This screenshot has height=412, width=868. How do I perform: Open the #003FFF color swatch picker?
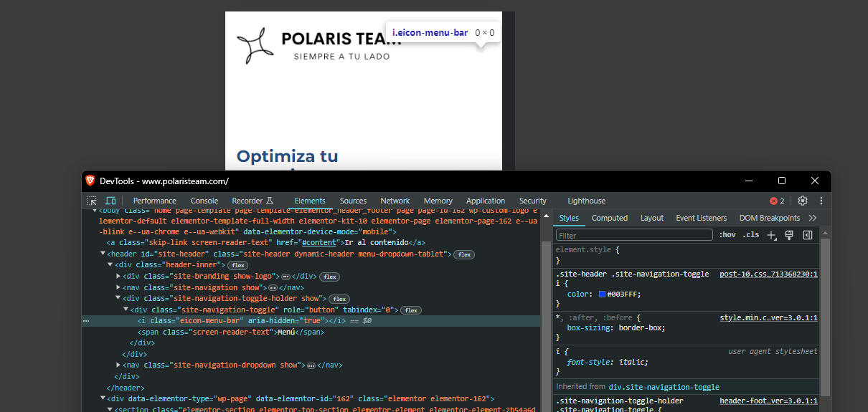(x=603, y=294)
